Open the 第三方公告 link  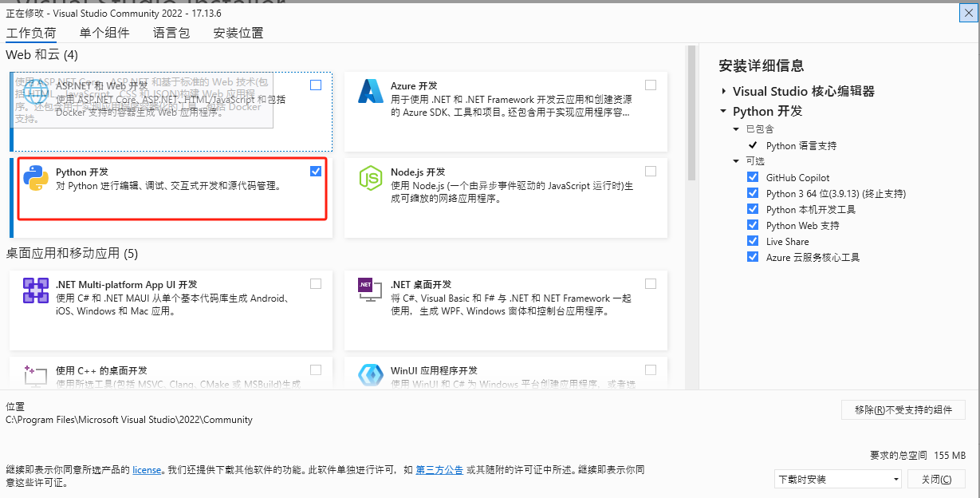click(x=439, y=470)
